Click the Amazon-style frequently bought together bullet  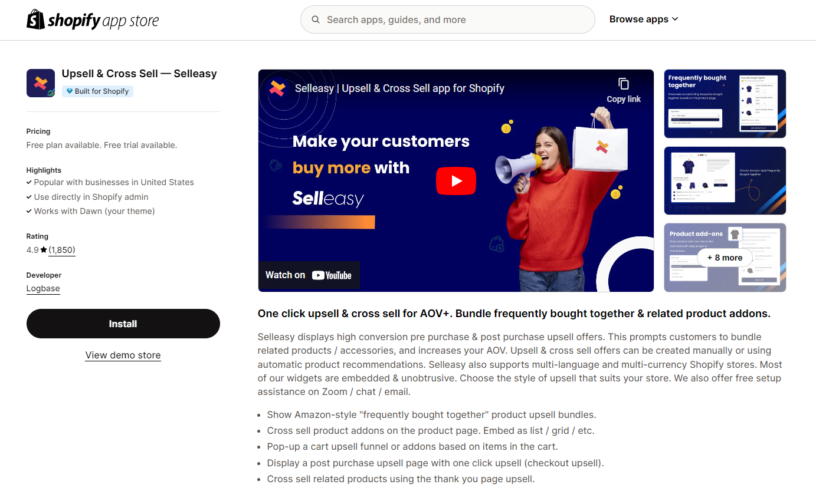click(x=432, y=414)
